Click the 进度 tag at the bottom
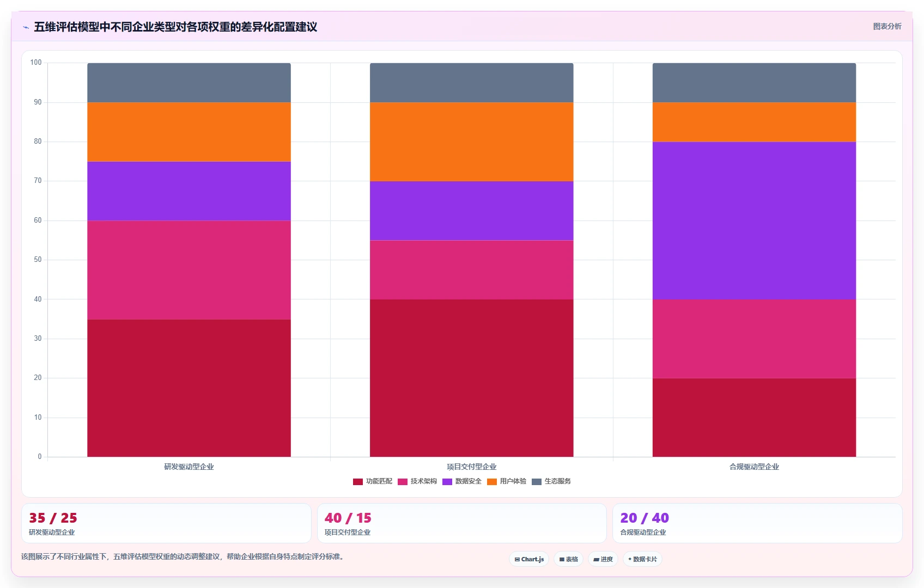The height and width of the screenshot is (588, 924). click(603, 559)
